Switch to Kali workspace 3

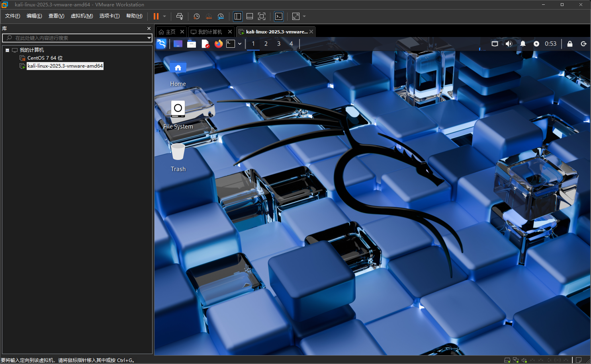pos(279,44)
